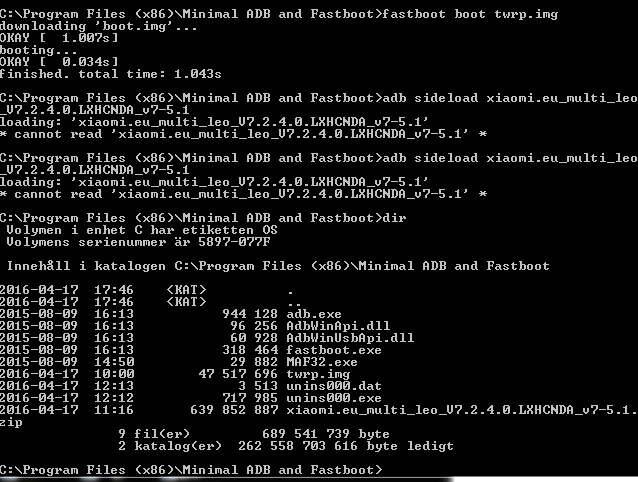638x482 pixels.
Task: Click the volume serial number 5897-077F
Action: pyautogui.click(x=234, y=242)
